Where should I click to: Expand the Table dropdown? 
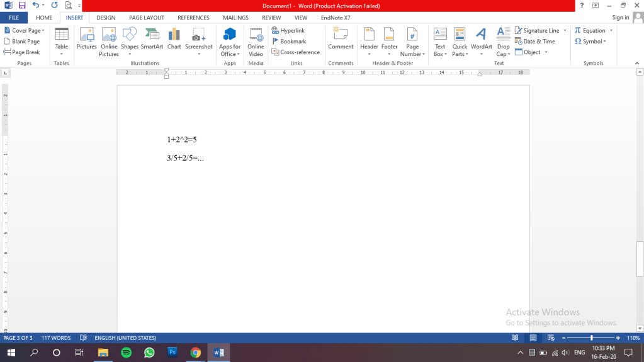(x=62, y=42)
